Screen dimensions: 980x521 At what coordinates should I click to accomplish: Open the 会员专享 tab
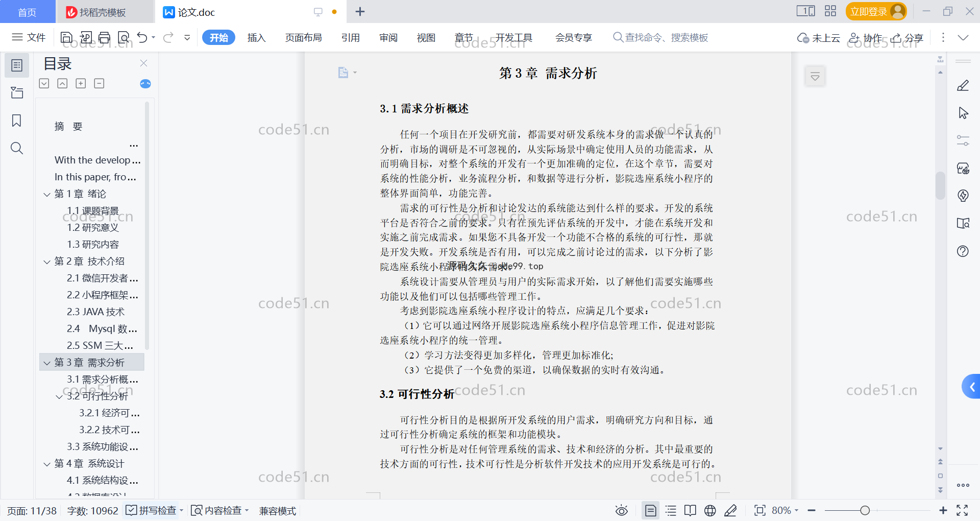coord(574,37)
